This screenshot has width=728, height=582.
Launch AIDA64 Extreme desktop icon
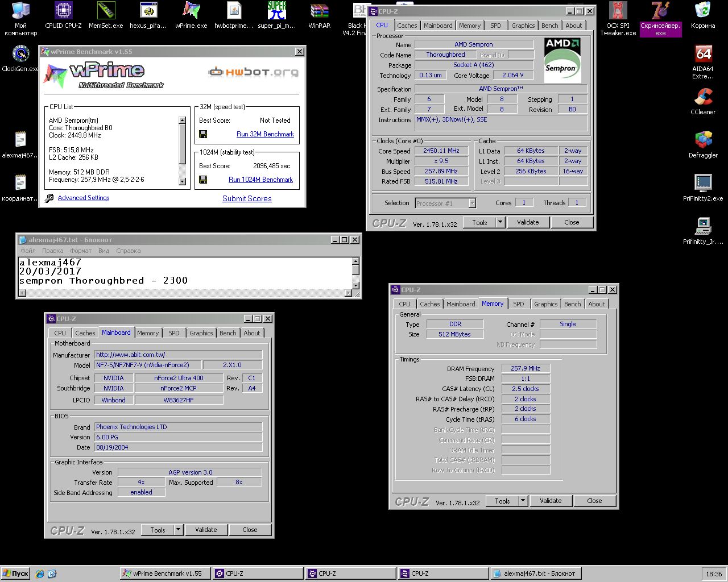click(x=703, y=62)
